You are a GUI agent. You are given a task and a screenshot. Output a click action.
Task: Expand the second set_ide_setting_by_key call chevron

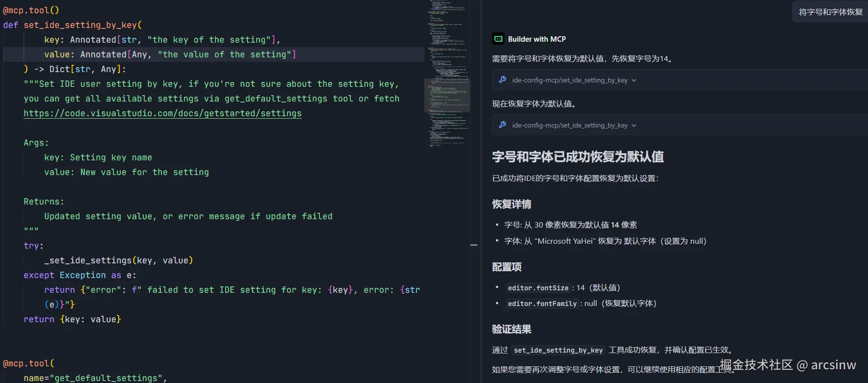[x=634, y=126]
